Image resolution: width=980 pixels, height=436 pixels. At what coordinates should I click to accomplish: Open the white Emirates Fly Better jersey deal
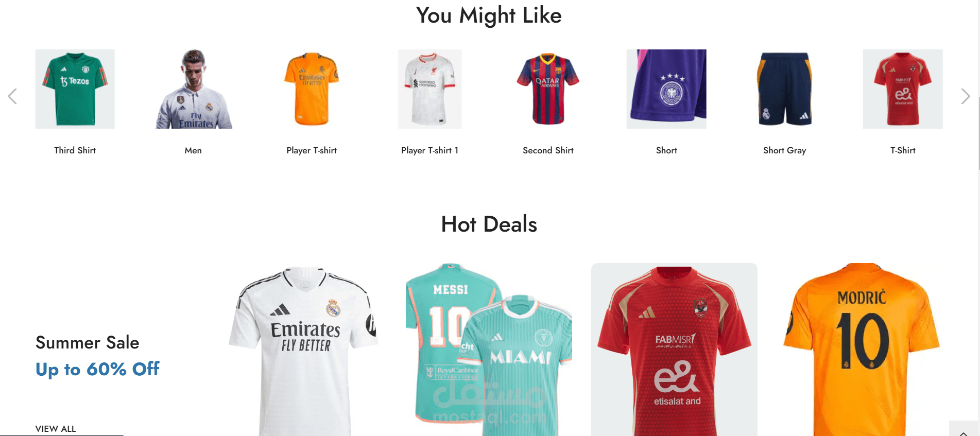pyautogui.click(x=305, y=350)
